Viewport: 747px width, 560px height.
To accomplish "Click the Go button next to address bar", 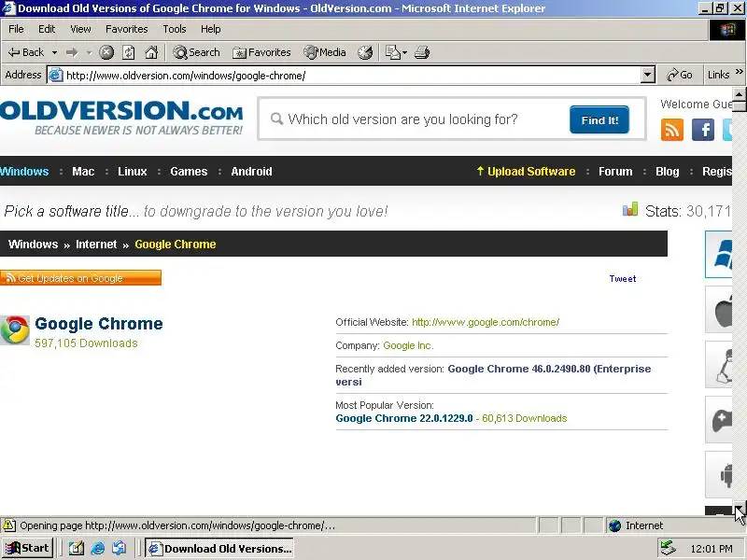I will coord(680,75).
